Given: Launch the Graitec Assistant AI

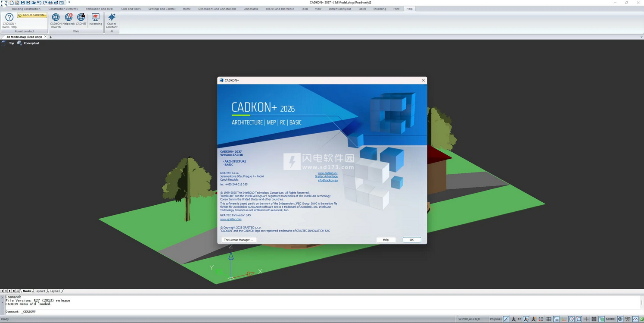Looking at the screenshot, I should coord(112,21).
